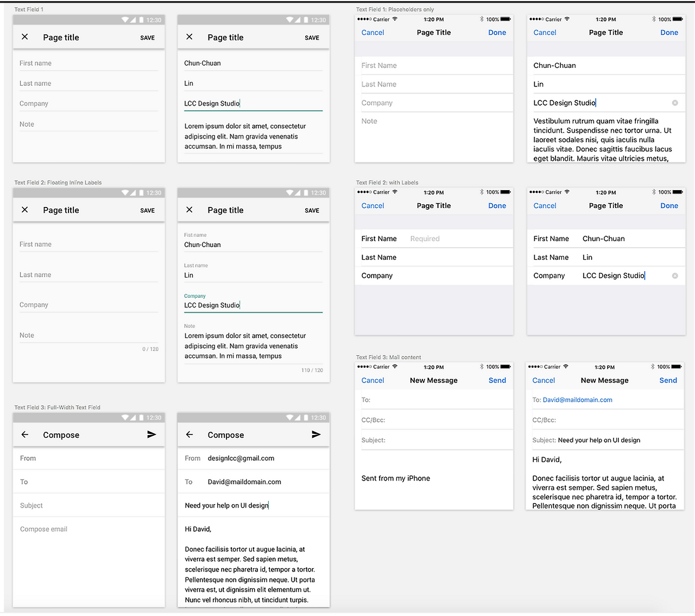Viewport: 695px width, 616px height.
Task: Tap back arrow in Compose screen with designlcc@gmail.com
Action: coord(189,435)
